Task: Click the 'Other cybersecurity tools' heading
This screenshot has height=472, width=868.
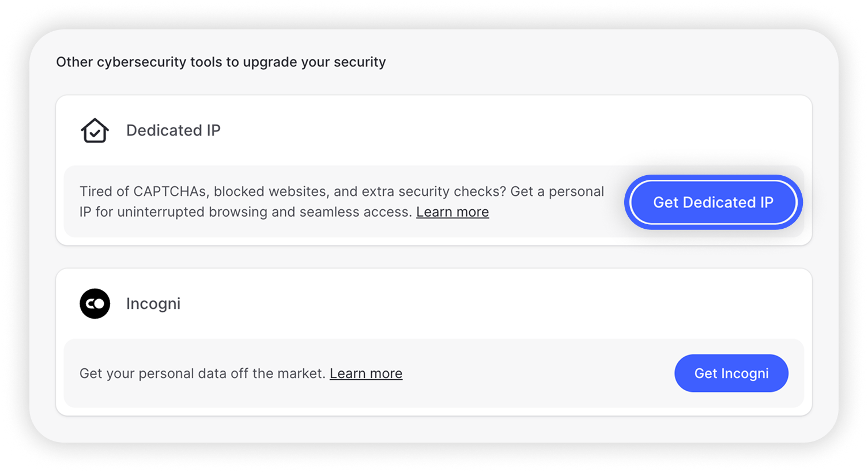Action: (x=221, y=62)
